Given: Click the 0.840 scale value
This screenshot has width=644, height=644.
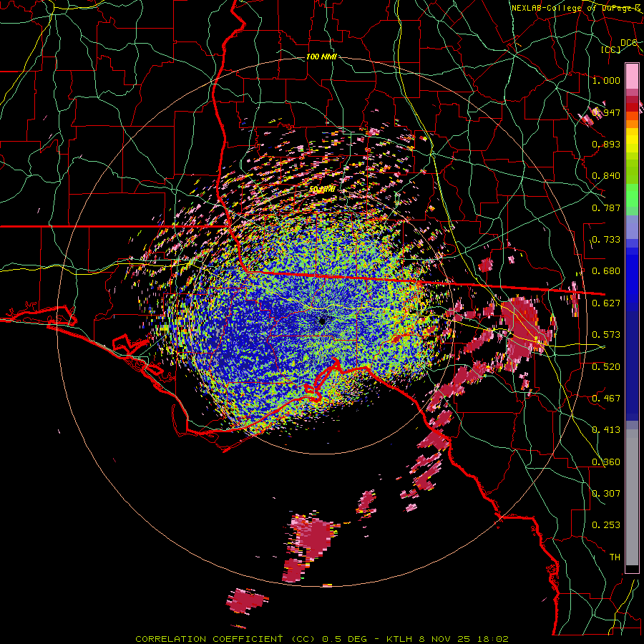Looking at the screenshot, I should [x=606, y=176].
